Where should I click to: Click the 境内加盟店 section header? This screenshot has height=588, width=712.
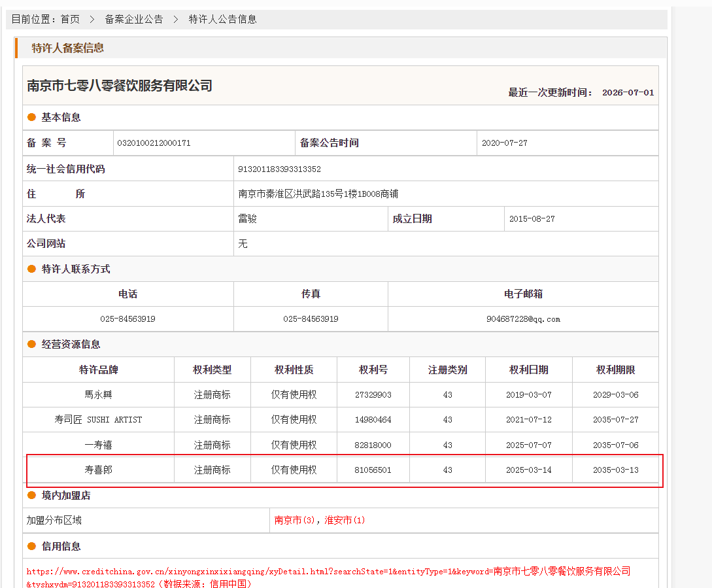[66, 495]
